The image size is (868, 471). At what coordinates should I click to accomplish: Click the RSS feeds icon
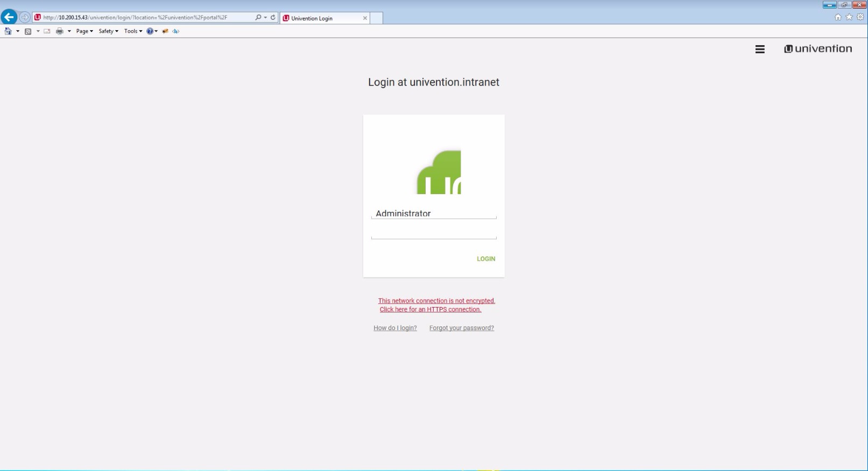click(x=28, y=31)
